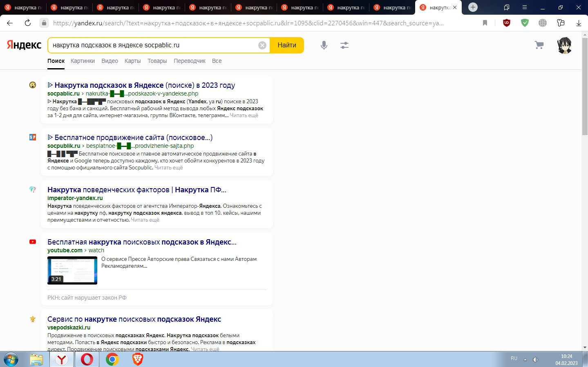
Task: Open the downloads arrow icon
Action: point(579,23)
